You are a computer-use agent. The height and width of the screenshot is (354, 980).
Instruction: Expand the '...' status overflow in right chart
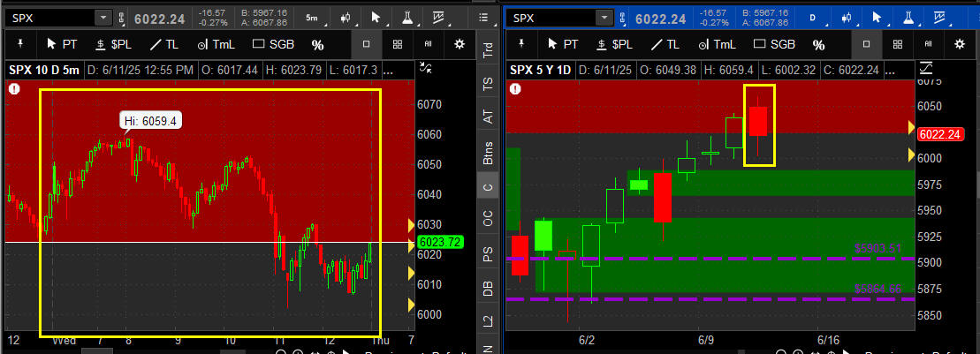click(x=889, y=71)
